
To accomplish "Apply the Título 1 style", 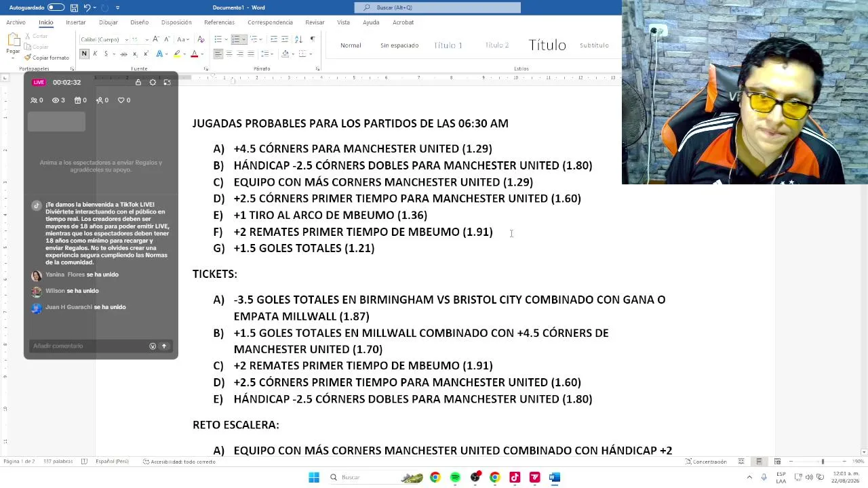I will coord(448,45).
